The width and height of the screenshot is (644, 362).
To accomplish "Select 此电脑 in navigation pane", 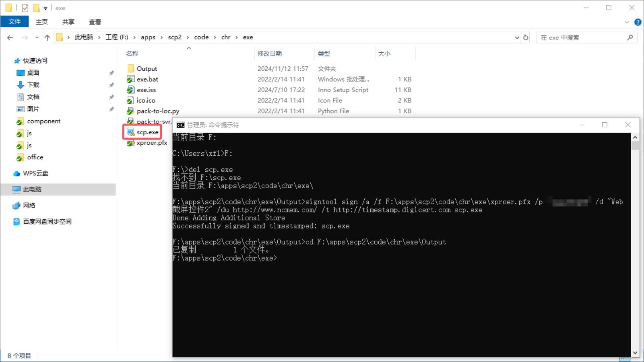I will pos(32,189).
